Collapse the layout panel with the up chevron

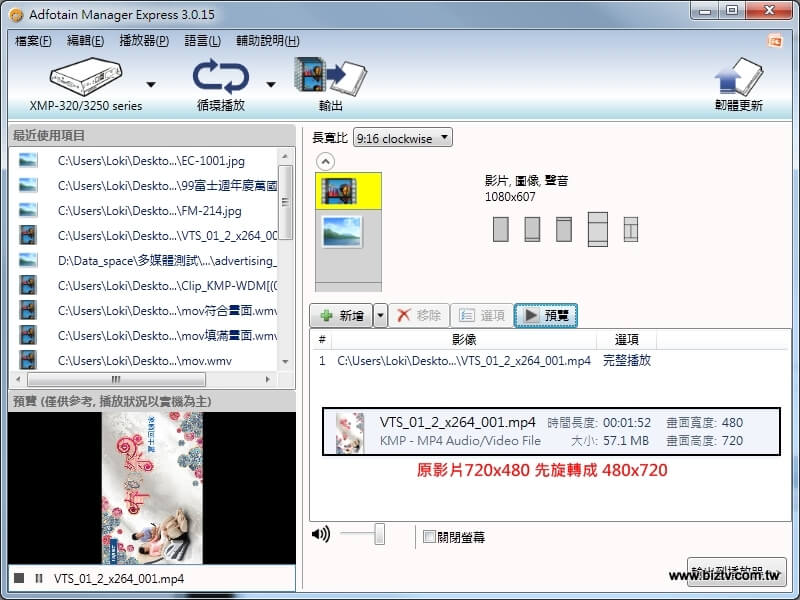326,161
